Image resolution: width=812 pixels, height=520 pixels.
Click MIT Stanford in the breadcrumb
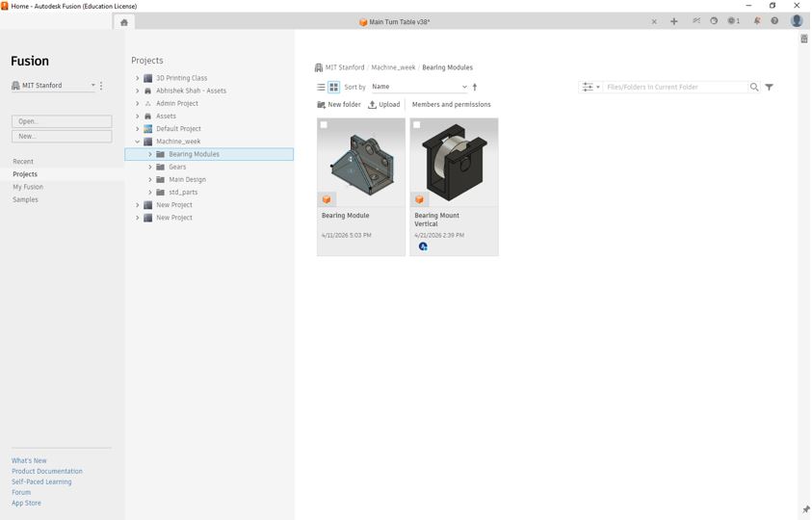345,67
